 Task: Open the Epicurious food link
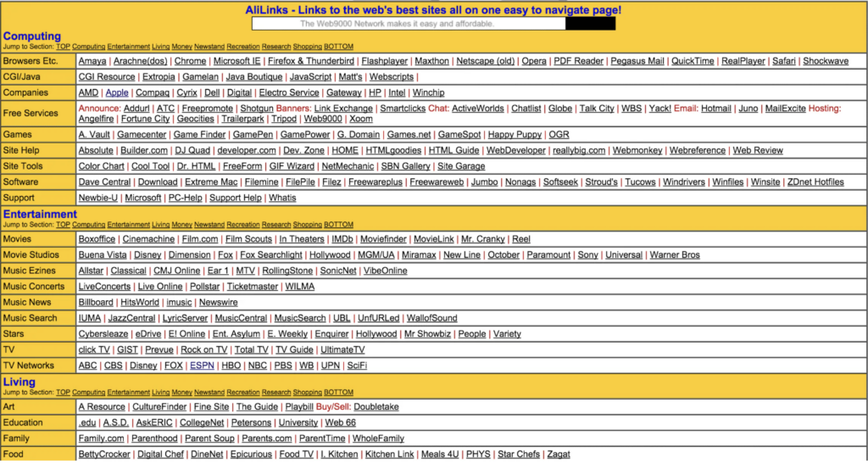(252, 455)
